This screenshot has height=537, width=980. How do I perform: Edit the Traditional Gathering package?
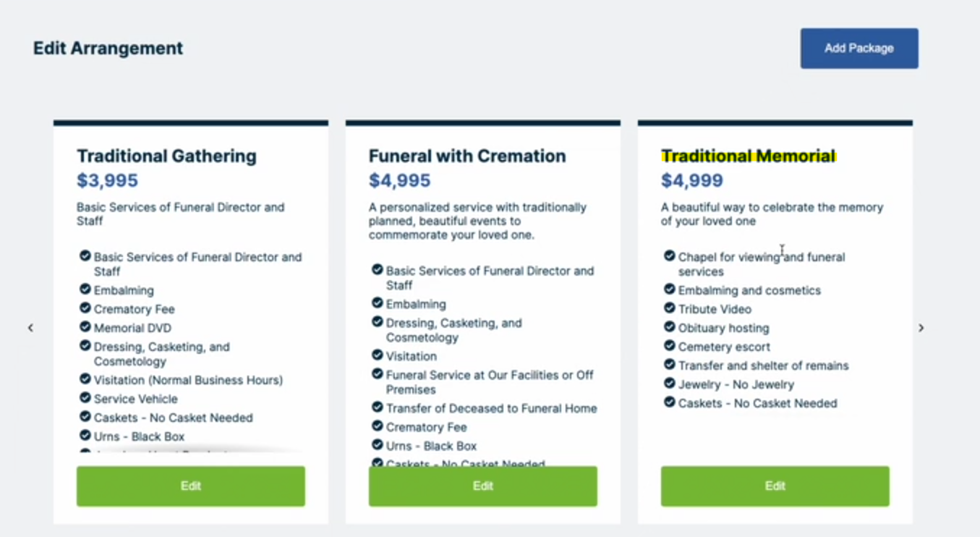191,486
